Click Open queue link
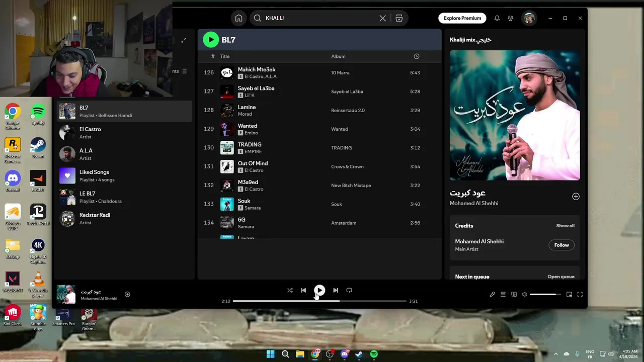 coord(561,277)
